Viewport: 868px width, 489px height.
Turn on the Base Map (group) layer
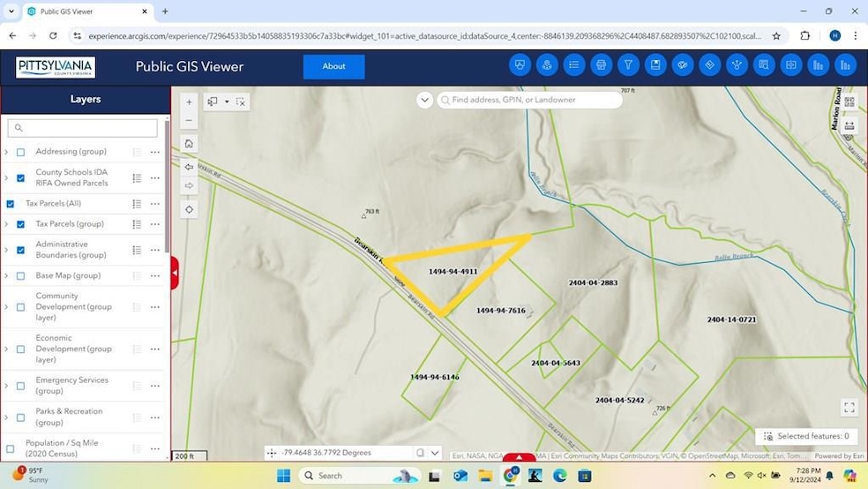coord(21,275)
